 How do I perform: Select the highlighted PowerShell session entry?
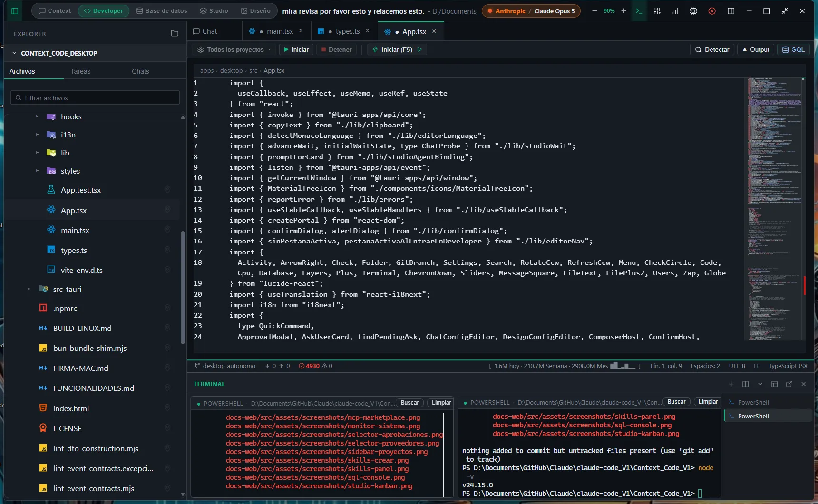coord(767,416)
